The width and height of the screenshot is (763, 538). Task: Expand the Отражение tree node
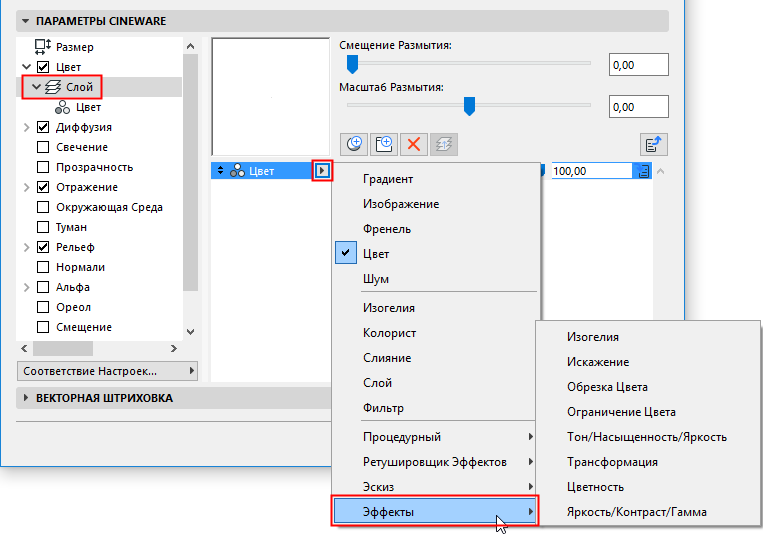click(x=27, y=187)
